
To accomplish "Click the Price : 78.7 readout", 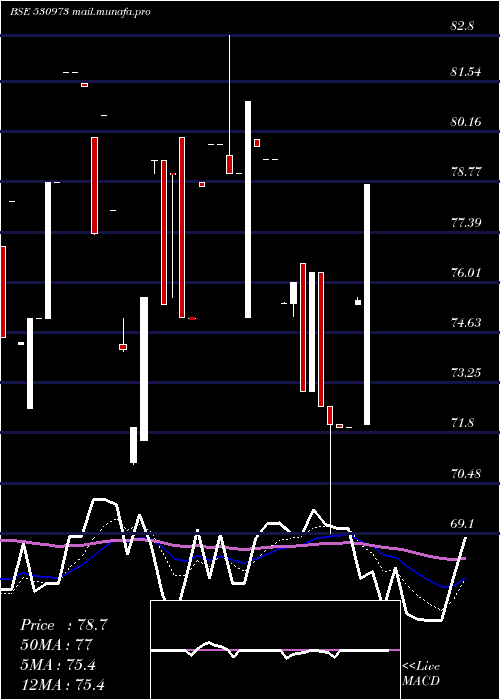I will (63, 625).
